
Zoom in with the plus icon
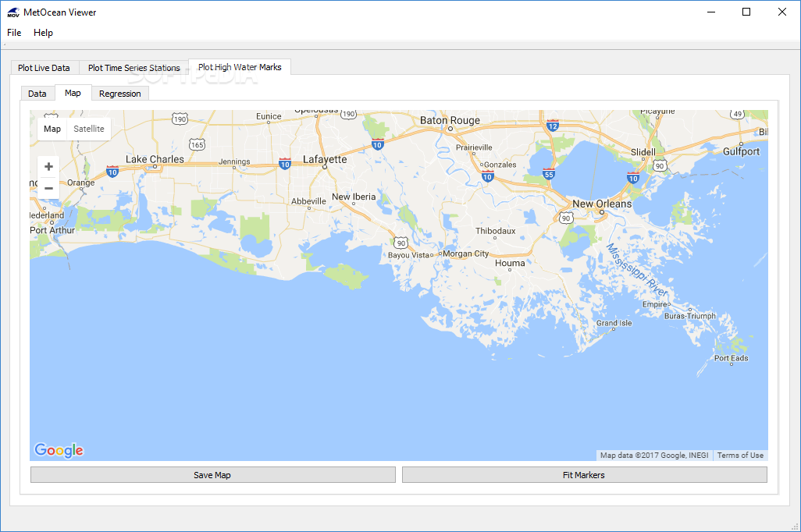click(x=48, y=166)
